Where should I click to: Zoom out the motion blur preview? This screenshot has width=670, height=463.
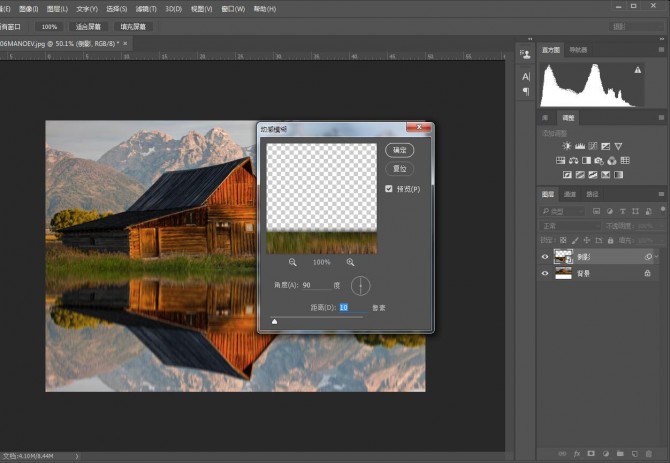[x=293, y=262]
